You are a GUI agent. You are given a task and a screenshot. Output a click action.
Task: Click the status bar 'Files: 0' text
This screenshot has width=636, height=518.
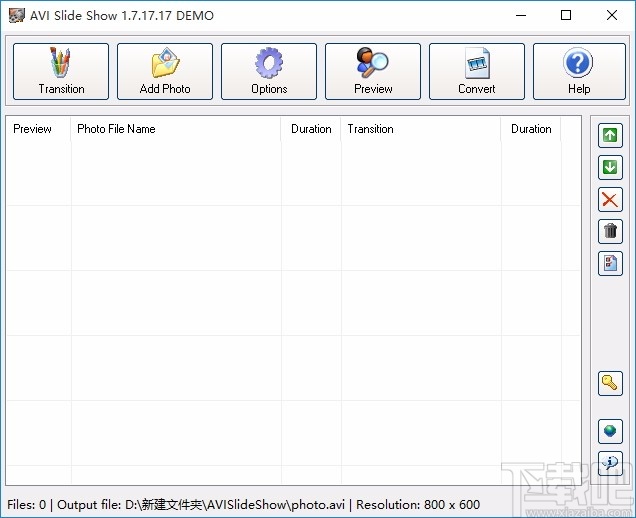click(x=26, y=505)
